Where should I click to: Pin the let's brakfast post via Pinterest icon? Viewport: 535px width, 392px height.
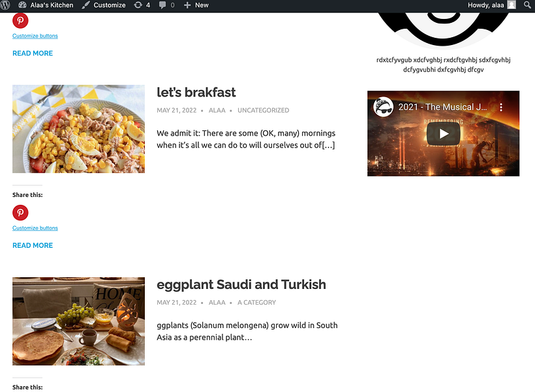[x=20, y=213]
